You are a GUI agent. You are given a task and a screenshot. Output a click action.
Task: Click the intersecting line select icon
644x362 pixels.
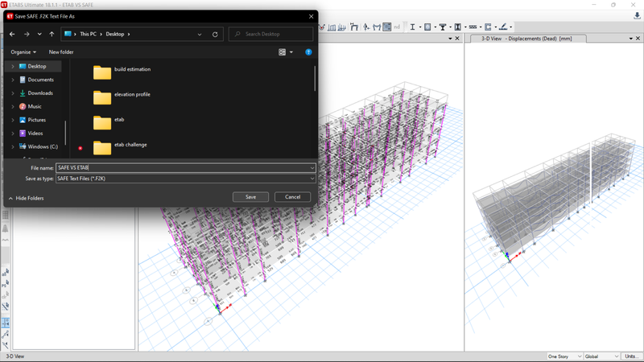click(x=6, y=306)
